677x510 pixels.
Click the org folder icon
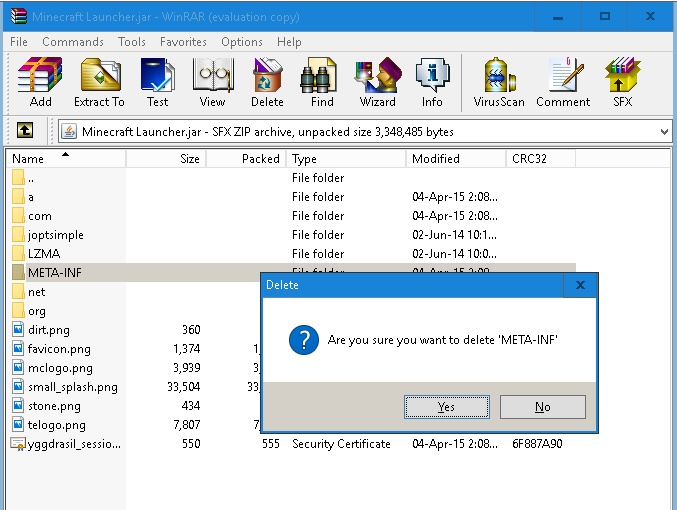tap(18, 310)
